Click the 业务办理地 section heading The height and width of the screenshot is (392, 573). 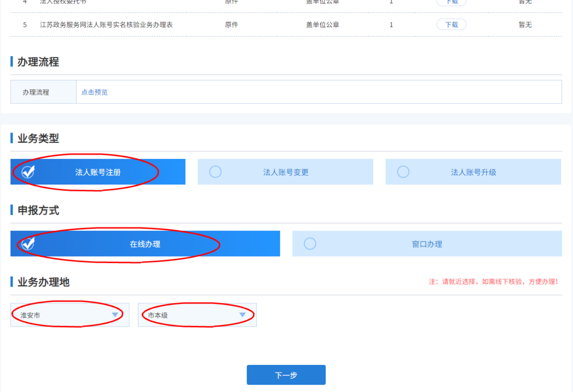[x=44, y=282]
